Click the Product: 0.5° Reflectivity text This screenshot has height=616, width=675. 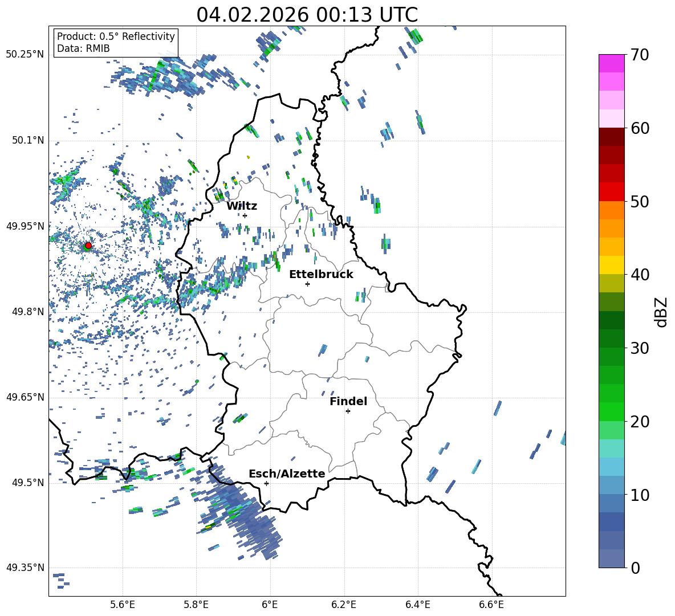[116, 36]
